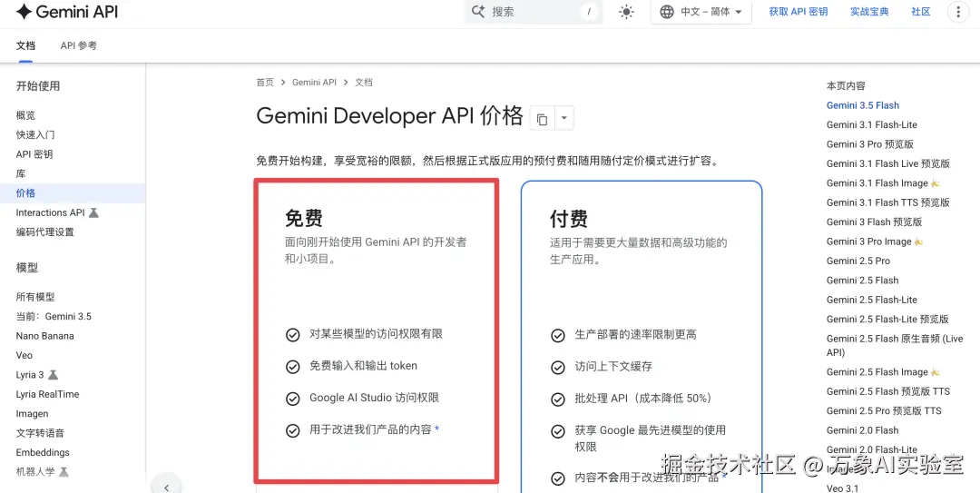
Task: Open API 密钥 sidebar item
Action: tap(34, 154)
